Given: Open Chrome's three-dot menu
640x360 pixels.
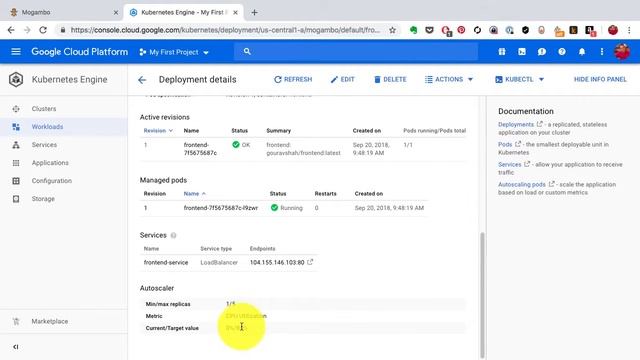Looking at the screenshot, I should pos(629,30).
